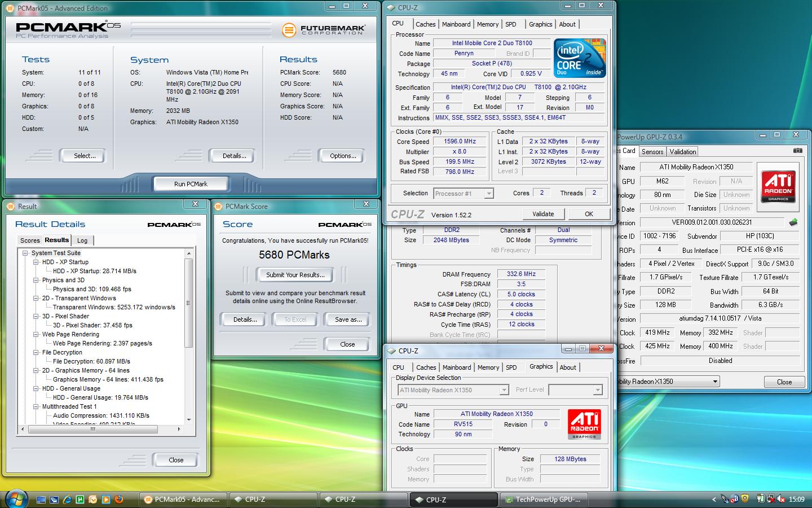Click the muted volume tray icon

[781, 498]
